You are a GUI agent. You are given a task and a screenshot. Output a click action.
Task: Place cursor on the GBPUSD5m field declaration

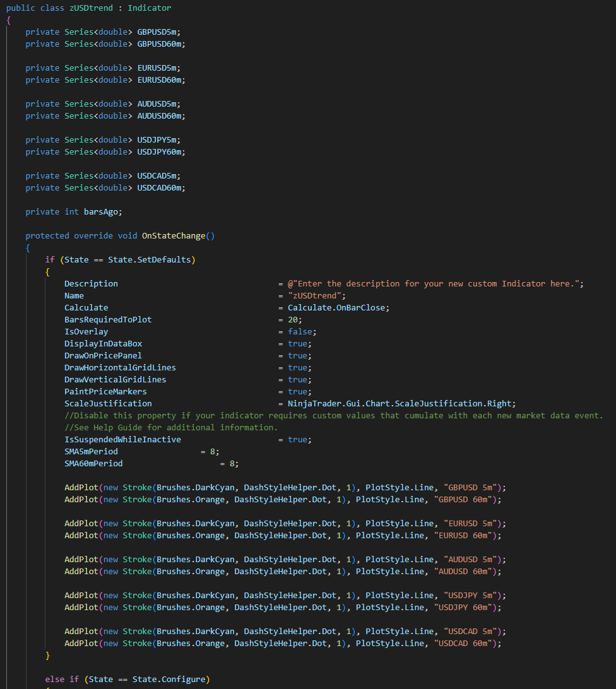158,32
